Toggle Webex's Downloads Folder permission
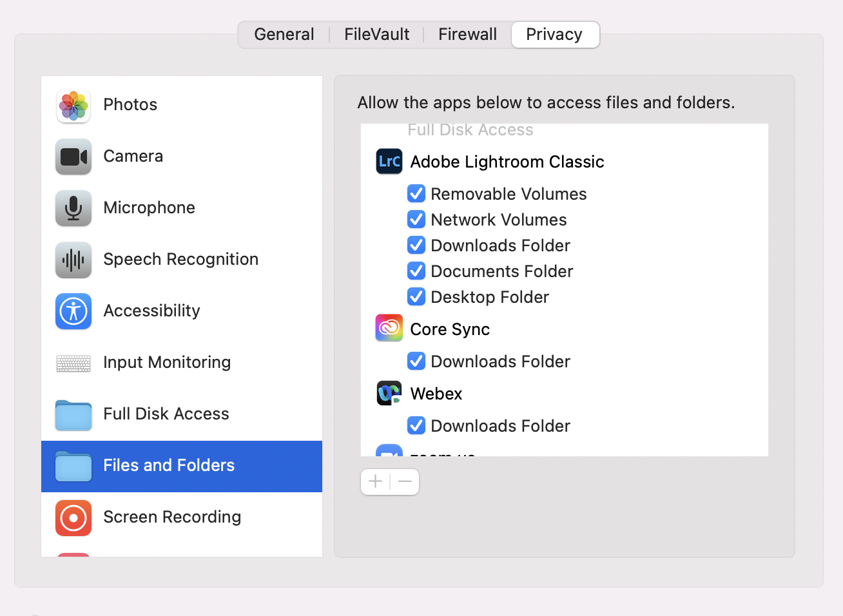Viewport: 843px width, 616px height. tap(416, 425)
